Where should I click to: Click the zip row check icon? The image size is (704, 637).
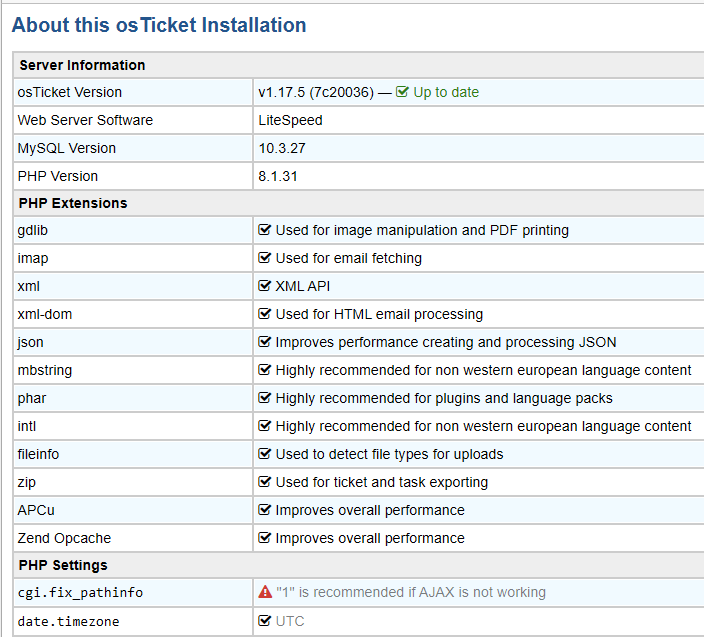click(x=264, y=482)
